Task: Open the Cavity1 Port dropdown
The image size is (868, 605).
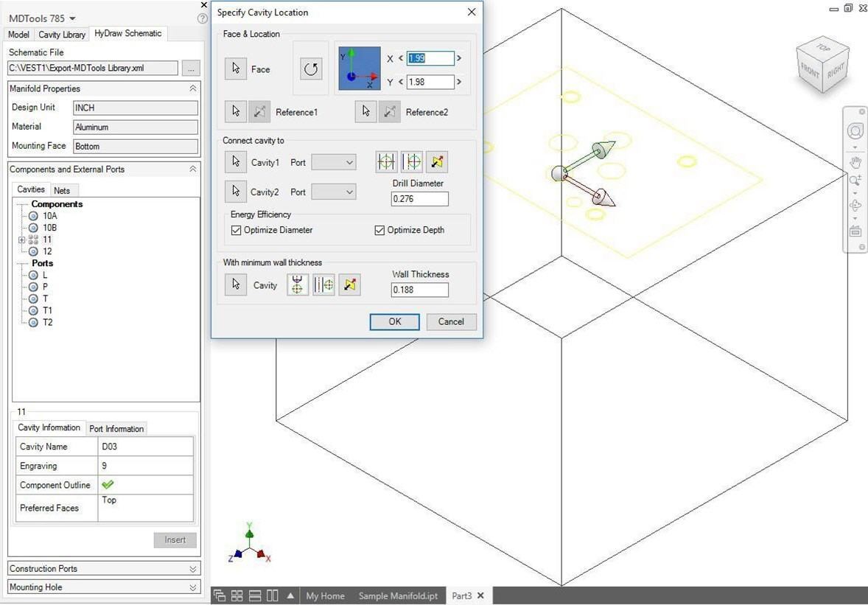Action: 334,162
